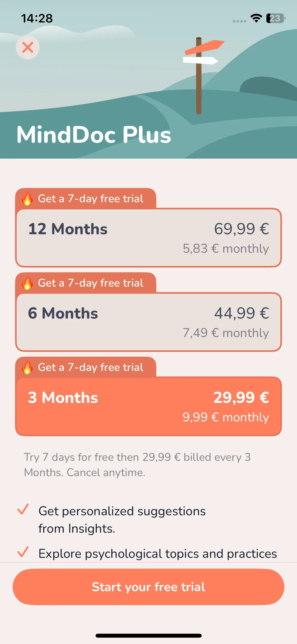Select the 6 Months plan
Screen dimensions: 297x644
(149, 322)
